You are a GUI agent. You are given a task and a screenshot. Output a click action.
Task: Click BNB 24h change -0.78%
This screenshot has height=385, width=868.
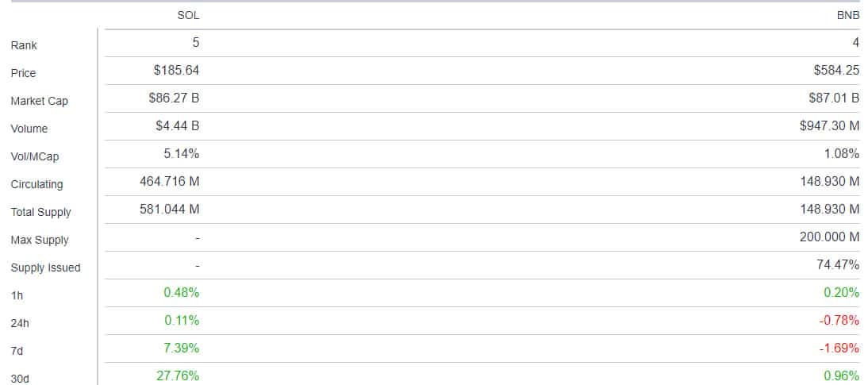[x=839, y=320]
